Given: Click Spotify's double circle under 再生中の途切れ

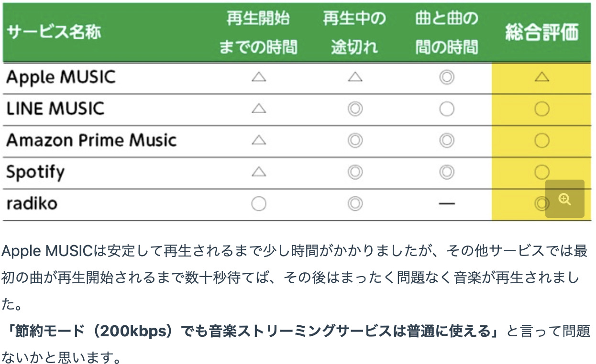Looking at the screenshot, I should (x=354, y=172).
